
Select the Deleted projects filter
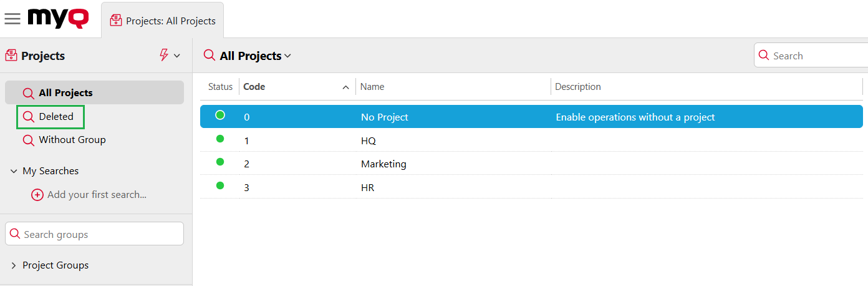(x=55, y=117)
